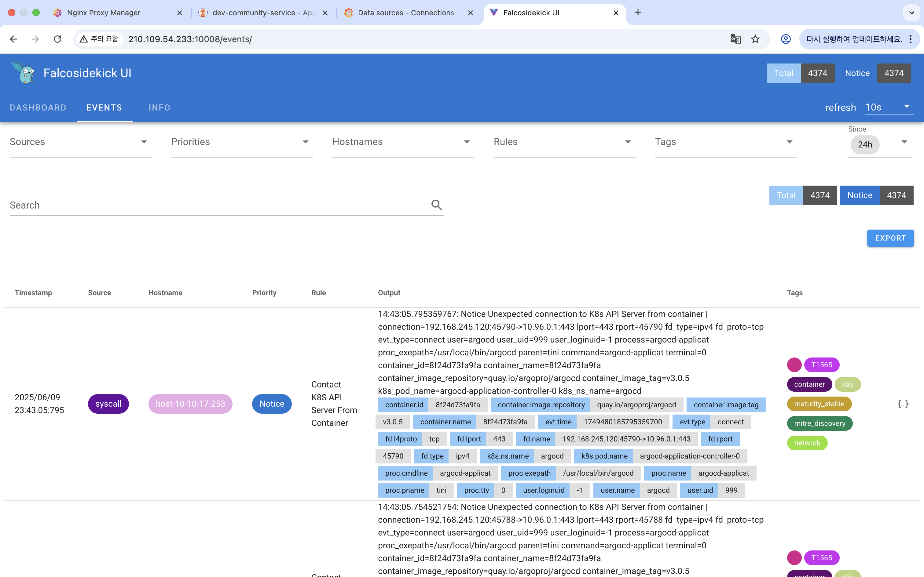Click the EXPORT button
The width and height of the screenshot is (924, 577).
click(890, 238)
